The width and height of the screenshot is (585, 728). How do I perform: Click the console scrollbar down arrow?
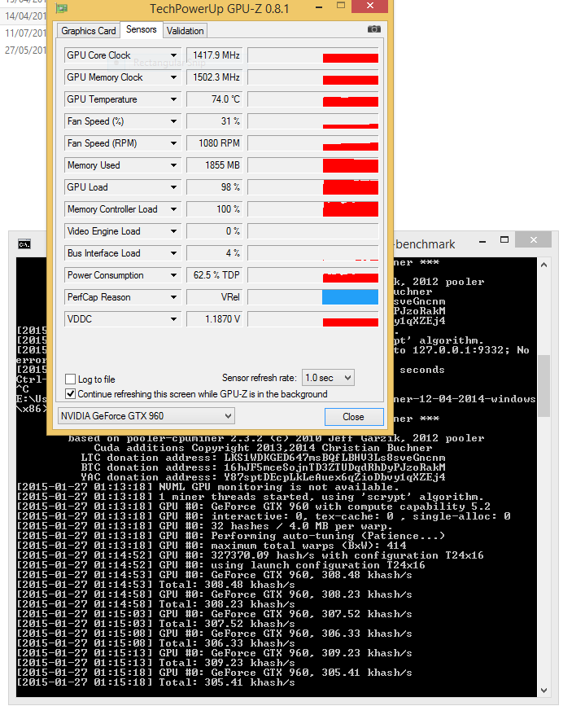point(544,691)
